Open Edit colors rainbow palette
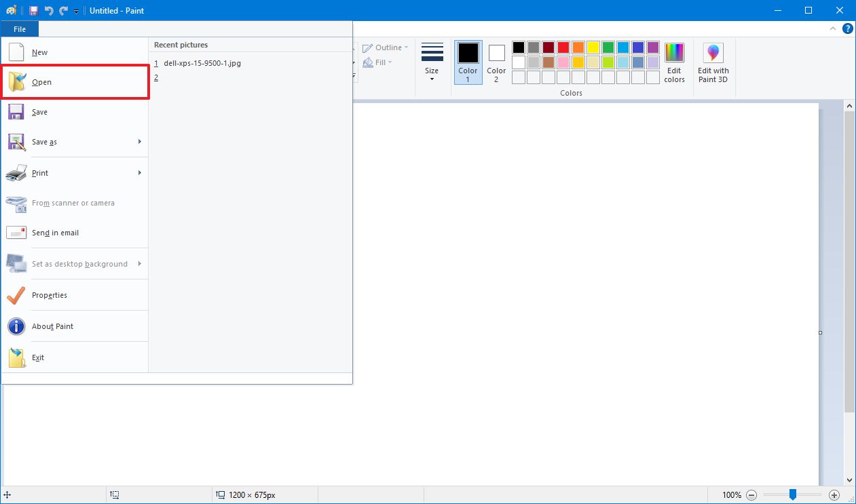The image size is (856, 504). point(674,62)
